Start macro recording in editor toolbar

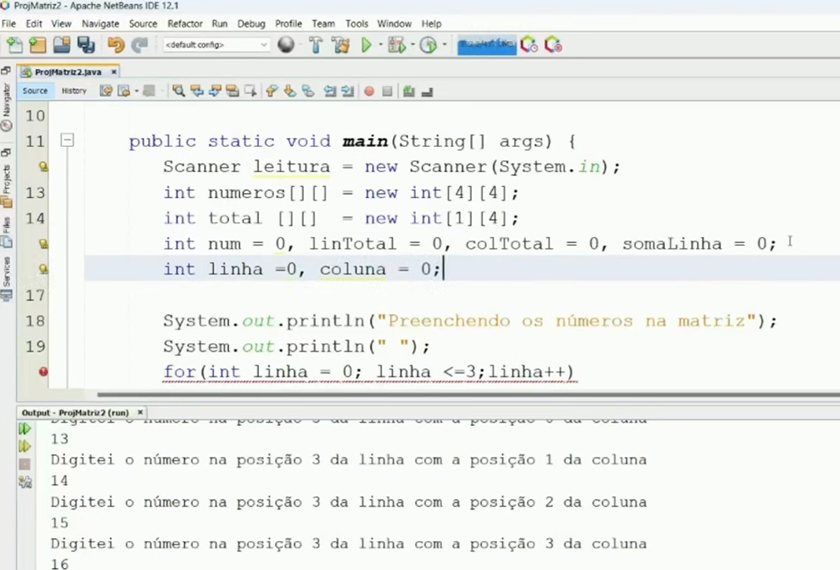click(x=369, y=91)
